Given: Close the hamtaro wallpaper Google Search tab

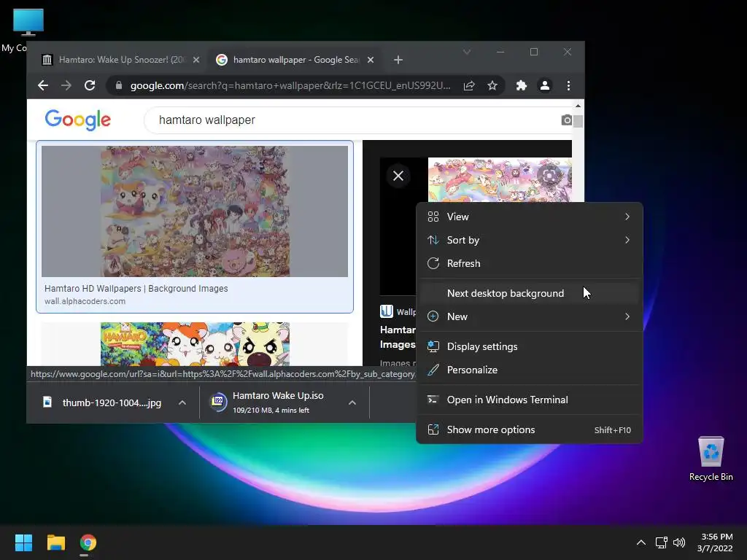Looking at the screenshot, I should (371, 60).
